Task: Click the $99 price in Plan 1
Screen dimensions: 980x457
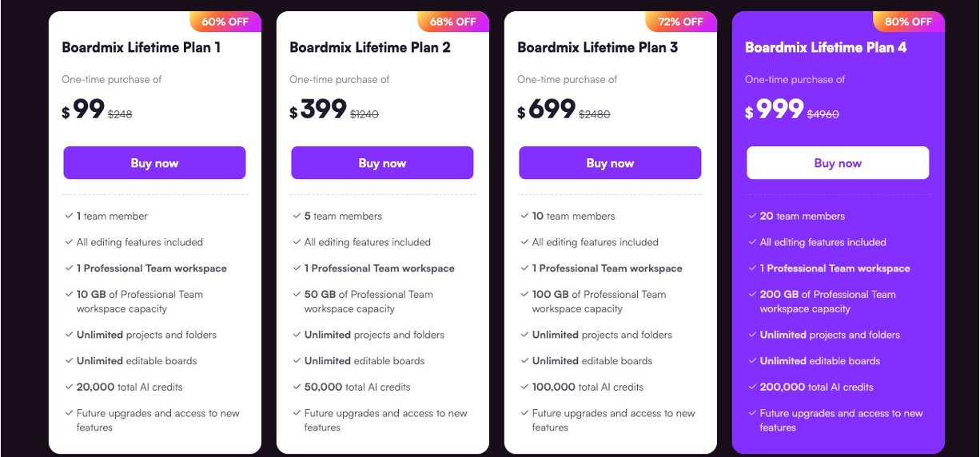Action: tap(83, 110)
